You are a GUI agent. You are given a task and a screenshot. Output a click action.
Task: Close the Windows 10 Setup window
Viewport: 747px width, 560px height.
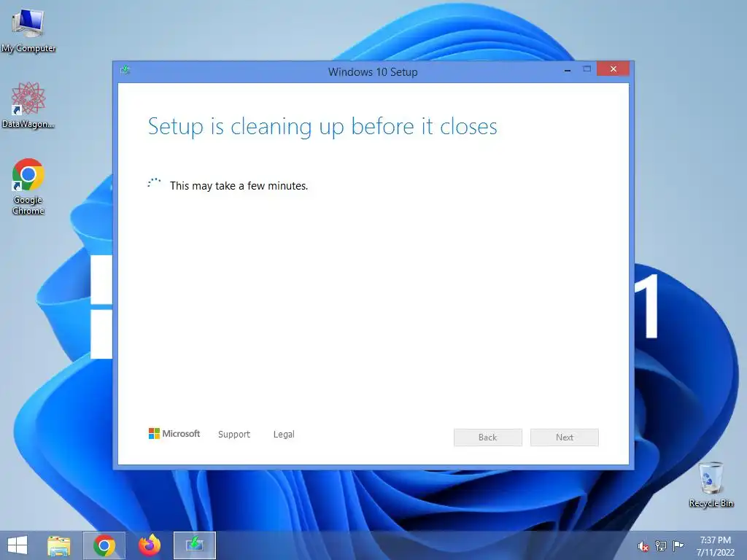click(x=613, y=69)
